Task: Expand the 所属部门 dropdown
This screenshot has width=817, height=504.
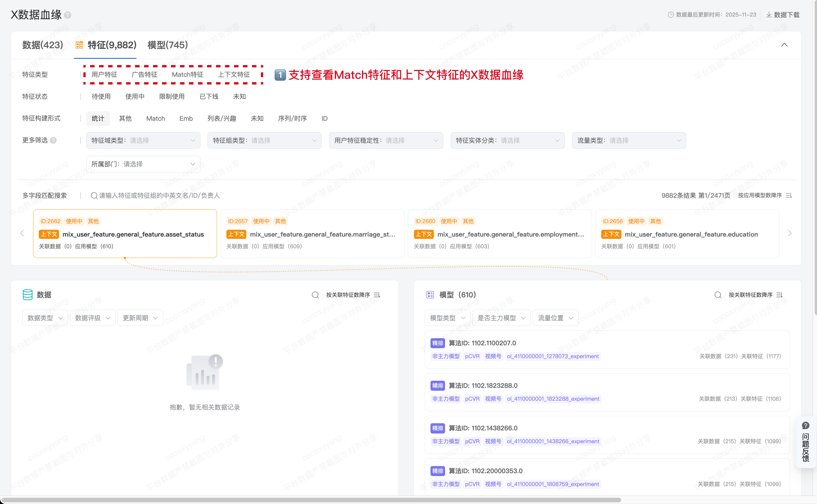Action: point(143,164)
